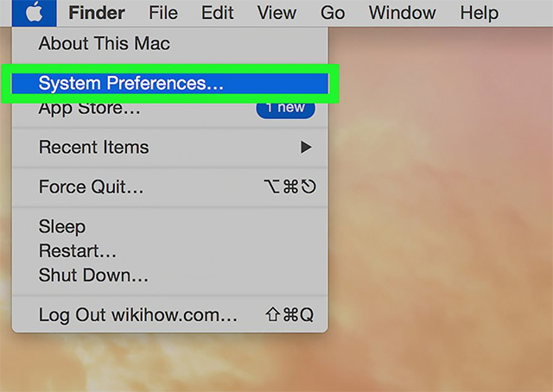Expand the Recent Items submenu arrow
This screenshot has width=553, height=392.
click(x=306, y=147)
